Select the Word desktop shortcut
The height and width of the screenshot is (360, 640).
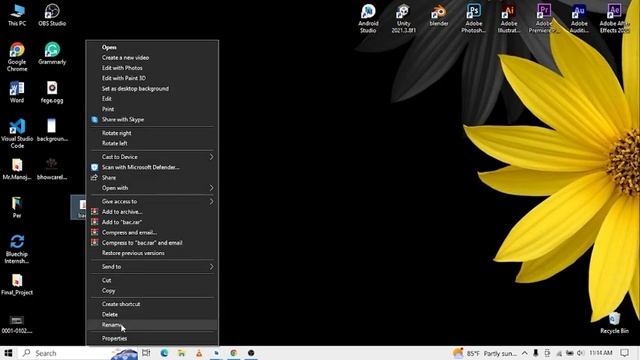pyautogui.click(x=17, y=92)
